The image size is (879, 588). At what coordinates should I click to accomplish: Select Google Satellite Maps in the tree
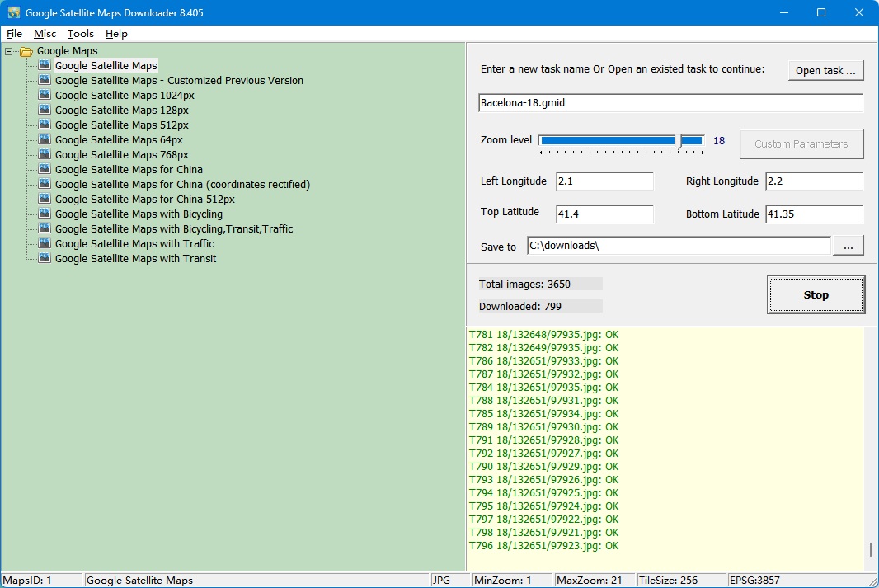(106, 66)
